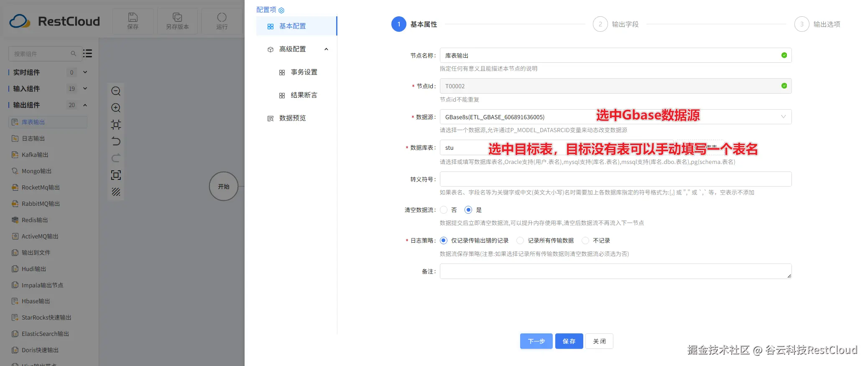Go to step 2 输出字段
The height and width of the screenshot is (366, 868).
pos(616,24)
